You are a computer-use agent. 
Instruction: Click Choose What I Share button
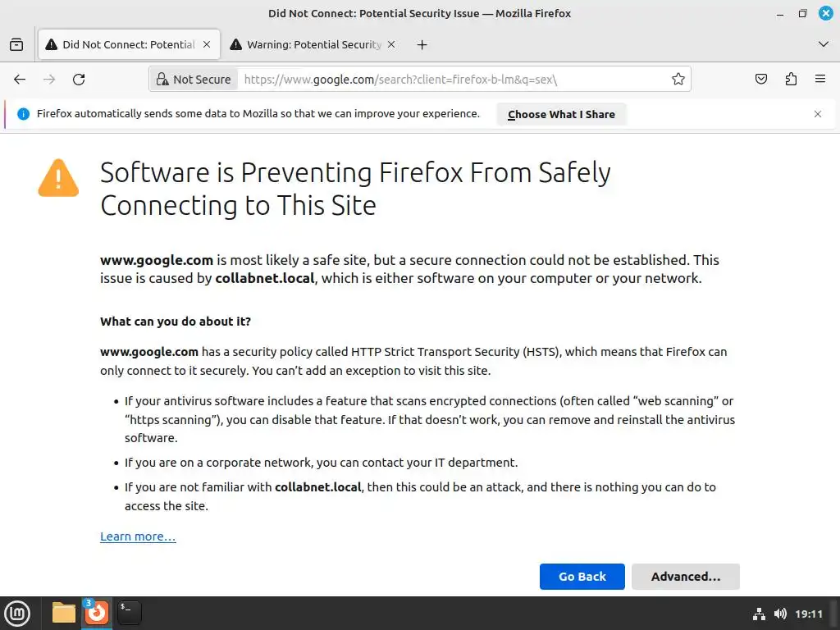point(561,114)
